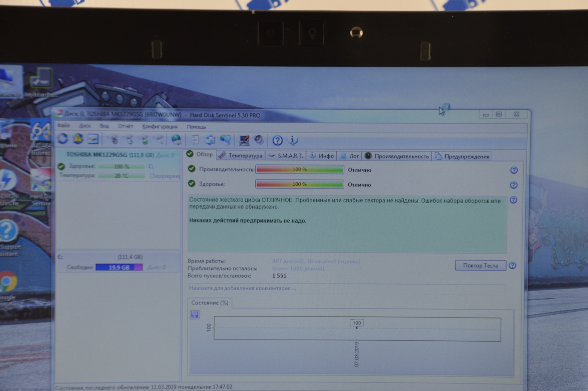This screenshot has height=391, width=588.
Task: Select the Состояние (%) chart tab
Action: pos(210,303)
